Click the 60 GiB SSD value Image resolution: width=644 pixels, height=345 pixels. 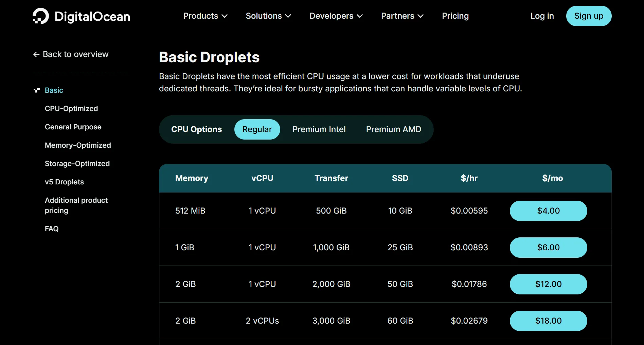[400, 321]
